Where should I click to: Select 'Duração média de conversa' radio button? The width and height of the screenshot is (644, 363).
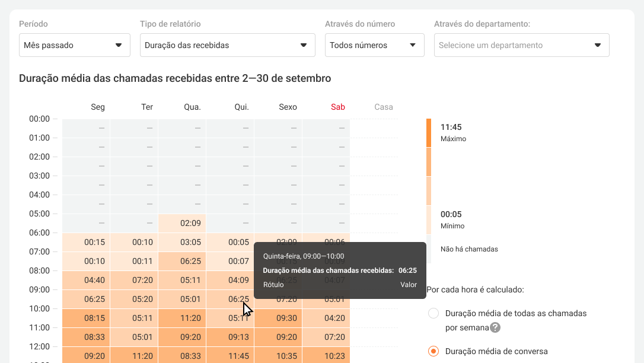click(433, 351)
